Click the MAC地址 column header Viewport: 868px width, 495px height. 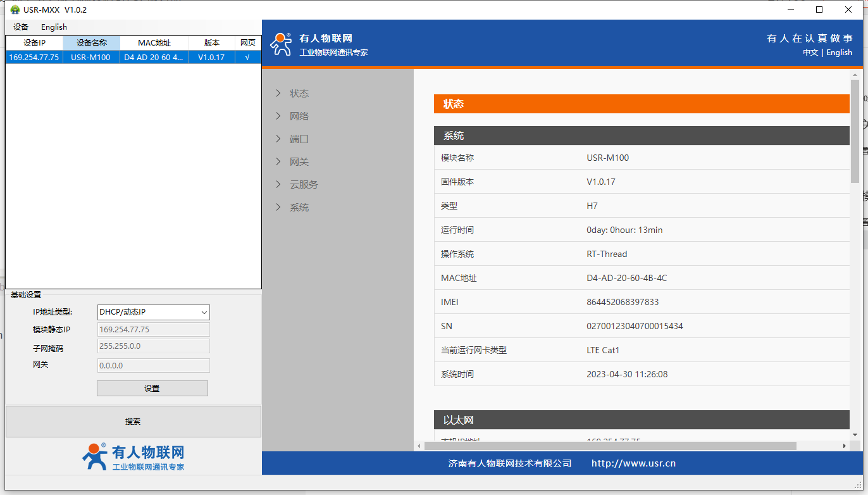pos(154,43)
